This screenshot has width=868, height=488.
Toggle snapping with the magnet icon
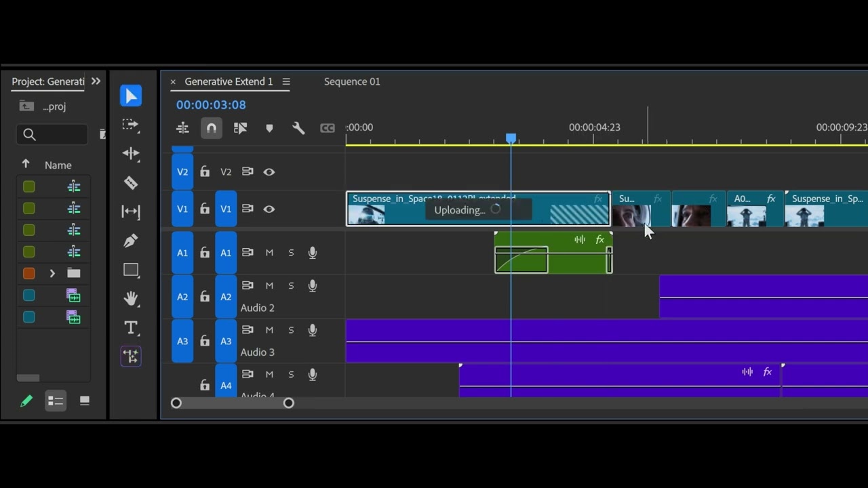pos(211,127)
